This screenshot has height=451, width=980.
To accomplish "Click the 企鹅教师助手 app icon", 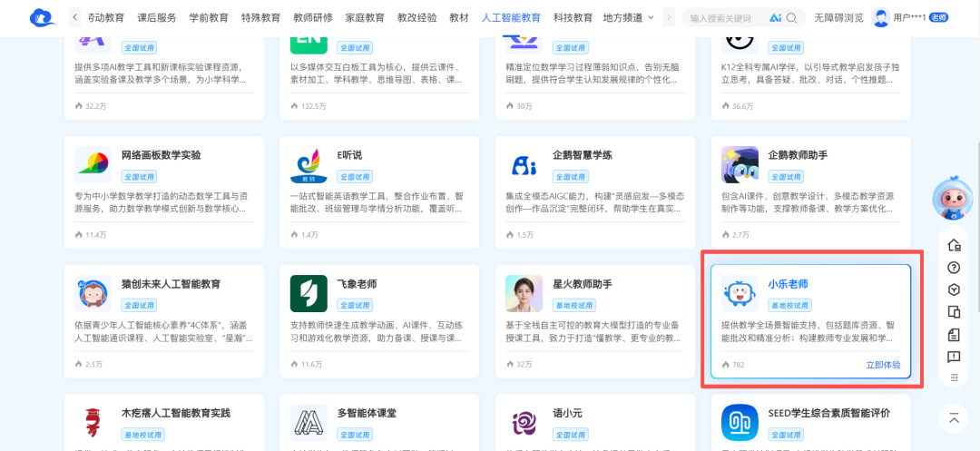I will pyautogui.click(x=740, y=165).
